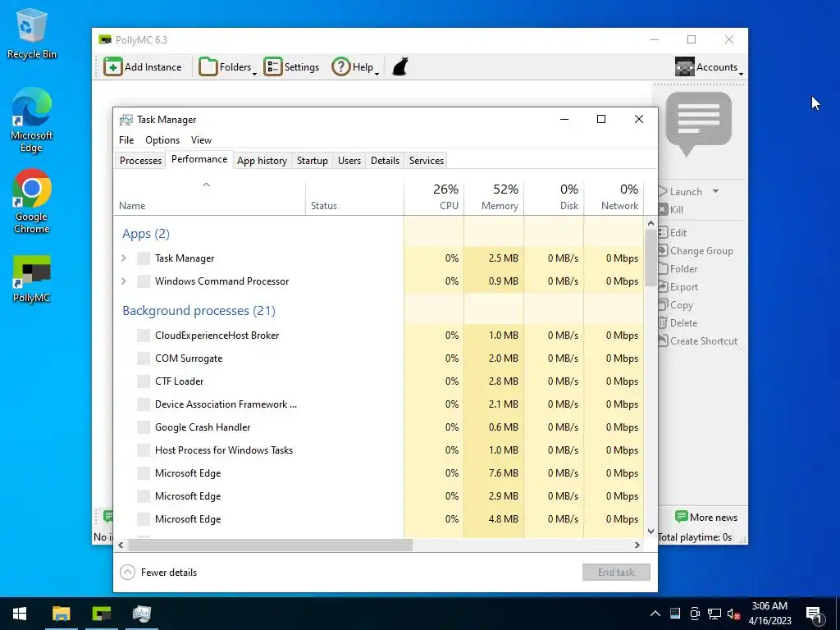Click the horizontal scrollbar thumb in Task Manager
This screenshot has width=840, height=630.
(270, 546)
